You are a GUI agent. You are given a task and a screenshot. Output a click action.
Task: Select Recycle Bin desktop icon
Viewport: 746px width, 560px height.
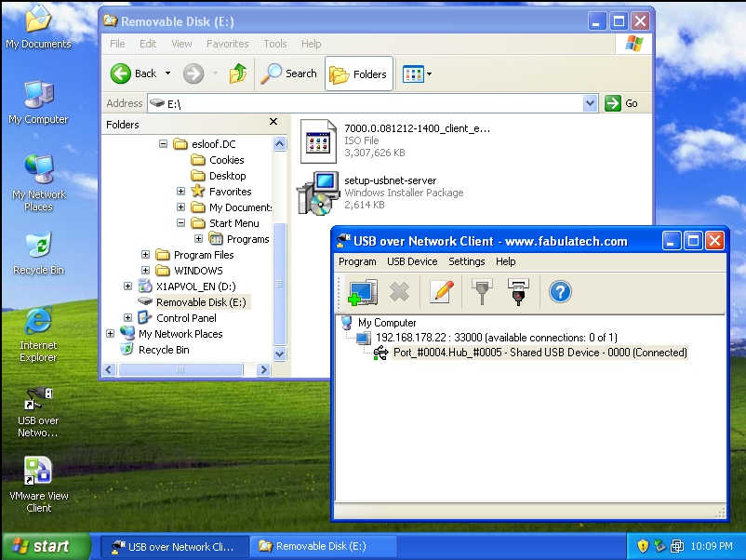tap(38, 253)
